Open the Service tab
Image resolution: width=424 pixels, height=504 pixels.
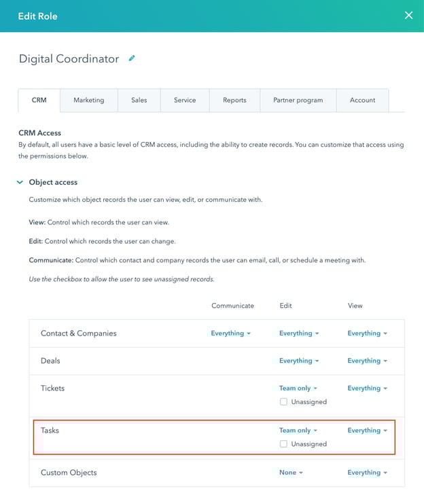click(185, 100)
